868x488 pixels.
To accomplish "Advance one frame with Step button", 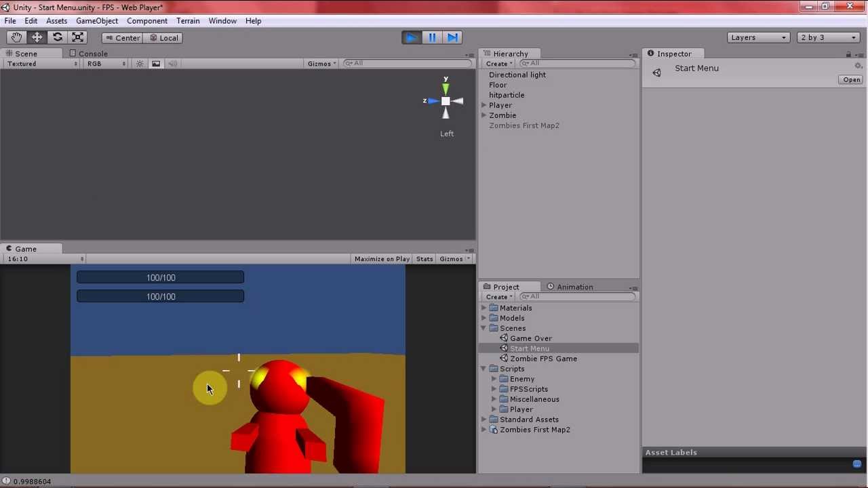I will (x=452, y=38).
